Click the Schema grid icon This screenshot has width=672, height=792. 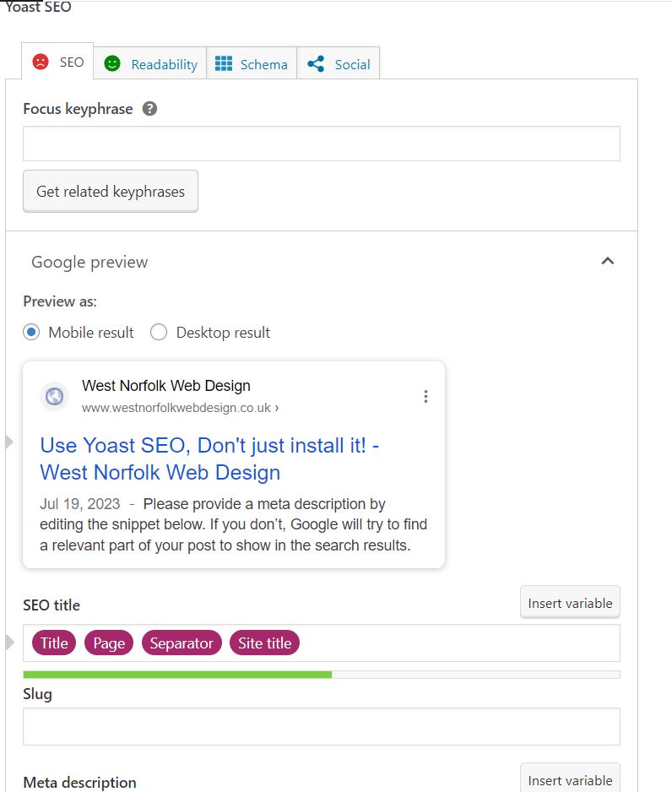223,63
